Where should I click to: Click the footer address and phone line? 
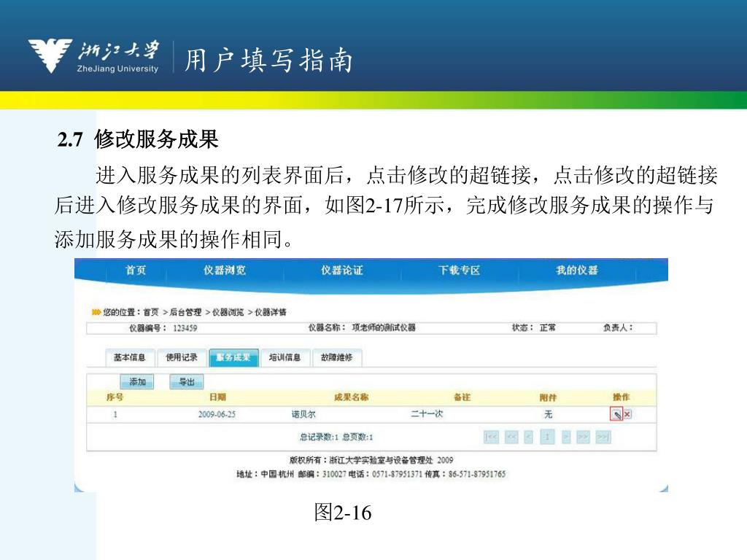pyautogui.click(x=371, y=474)
